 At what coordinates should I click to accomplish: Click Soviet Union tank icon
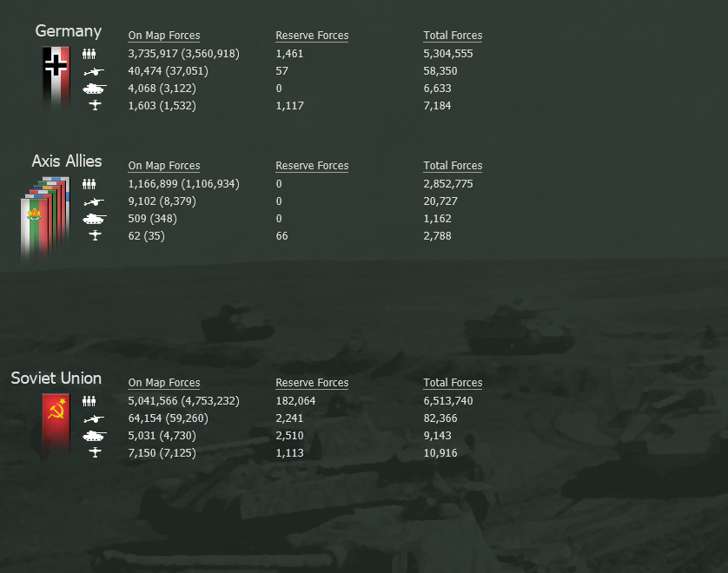pyautogui.click(x=94, y=436)
